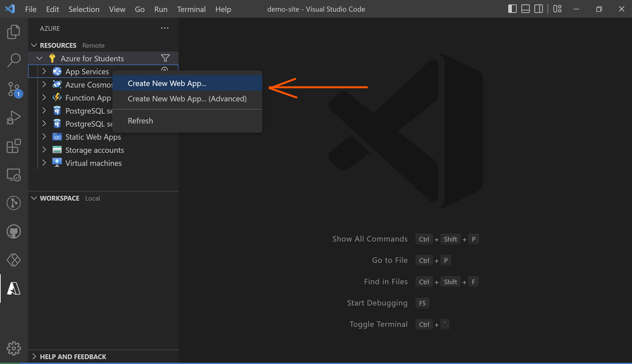
Task: Choose Create New Web App... (Advanced)
Action: pyautogui.click(x=187, y=99)
